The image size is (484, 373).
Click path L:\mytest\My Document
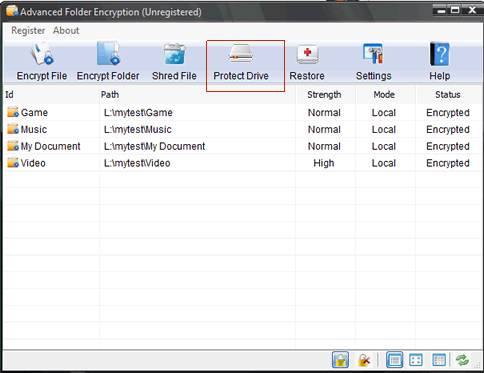point(154,146)
